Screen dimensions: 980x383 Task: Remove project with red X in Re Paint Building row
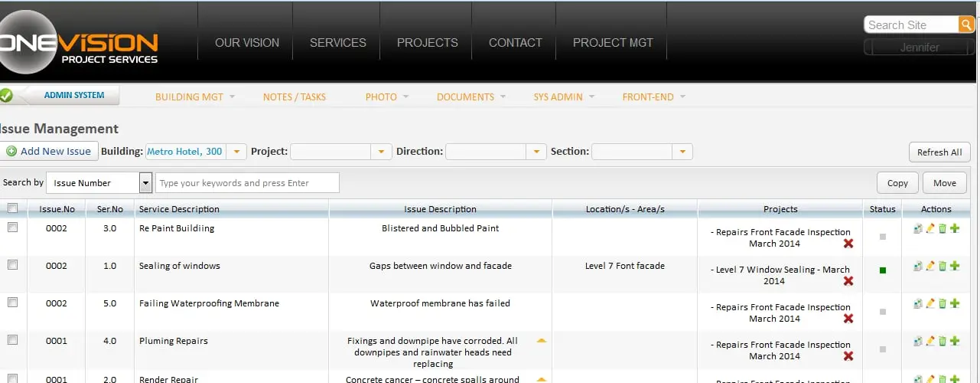click(848, 244)
